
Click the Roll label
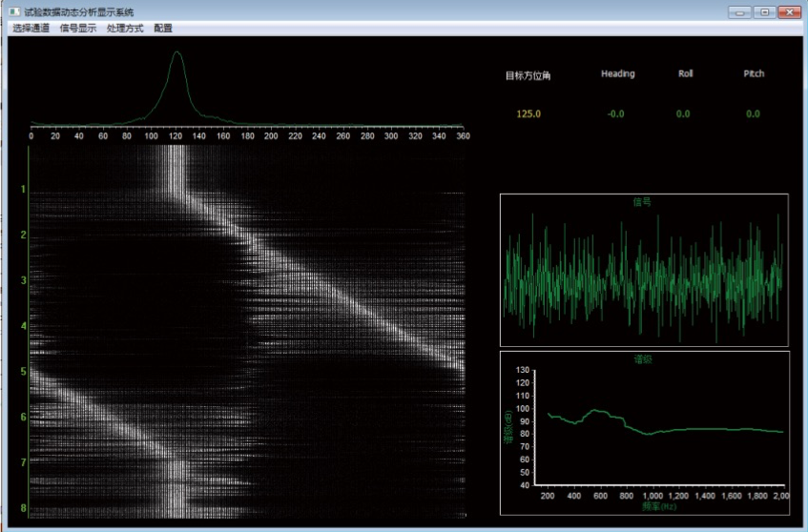pyautogui.click(x=685, y=73)
